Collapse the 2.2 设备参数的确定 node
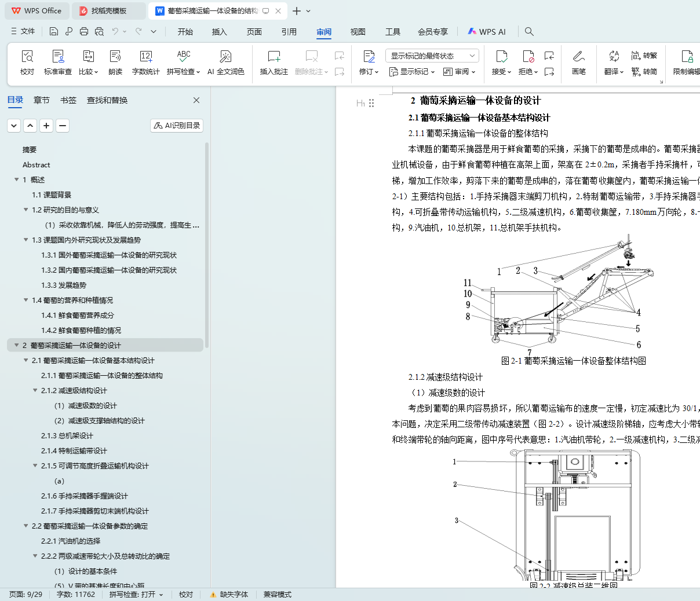Screen dimensions: 700x601 click(26, 526)
